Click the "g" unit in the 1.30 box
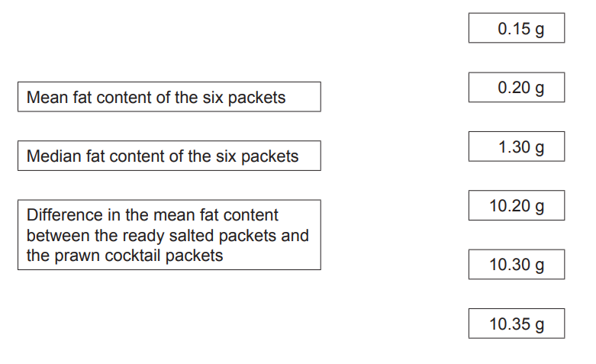Viewport: 596px width, 364px height. 540,148
